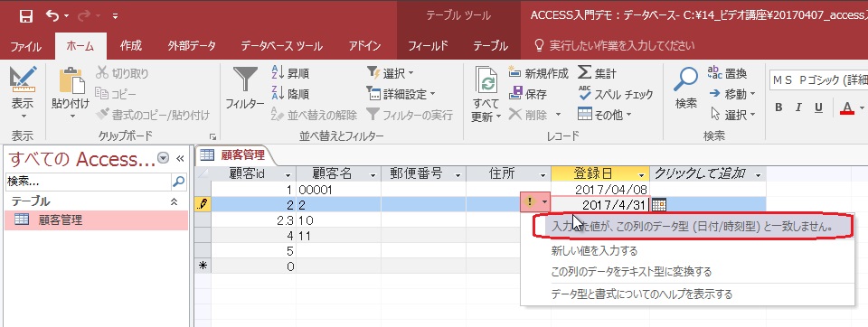Click the 置換 button

(727, 73)
